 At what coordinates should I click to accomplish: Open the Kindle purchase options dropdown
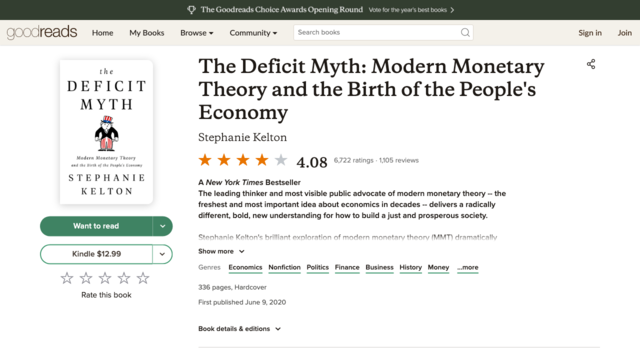tap(162, 254)
